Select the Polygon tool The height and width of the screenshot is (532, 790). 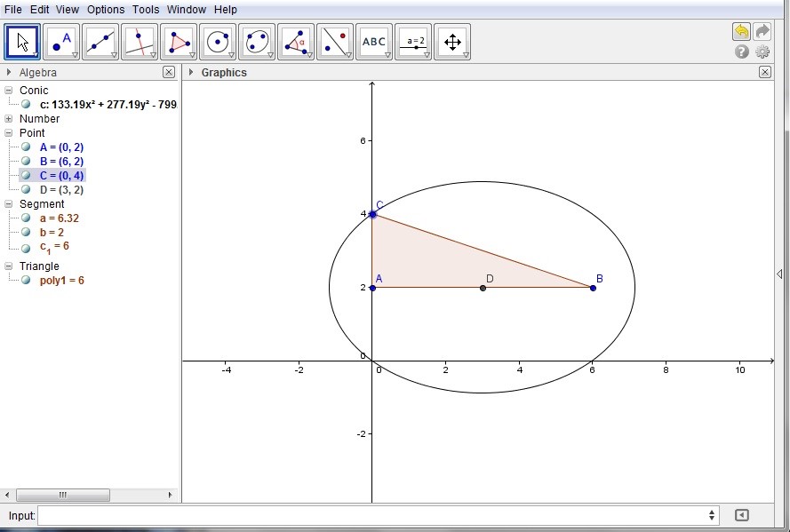tap(179, 41)
